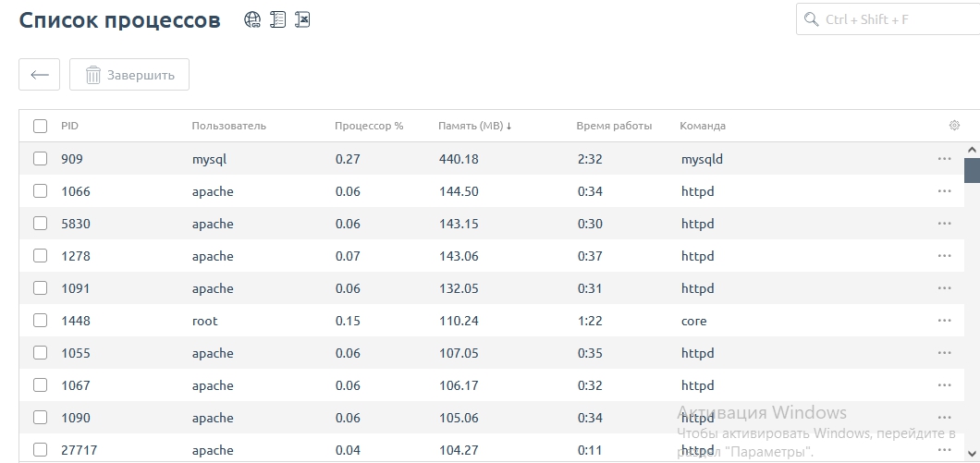
Task: Click the globe link icon beside the title
Action: point(252,19)
